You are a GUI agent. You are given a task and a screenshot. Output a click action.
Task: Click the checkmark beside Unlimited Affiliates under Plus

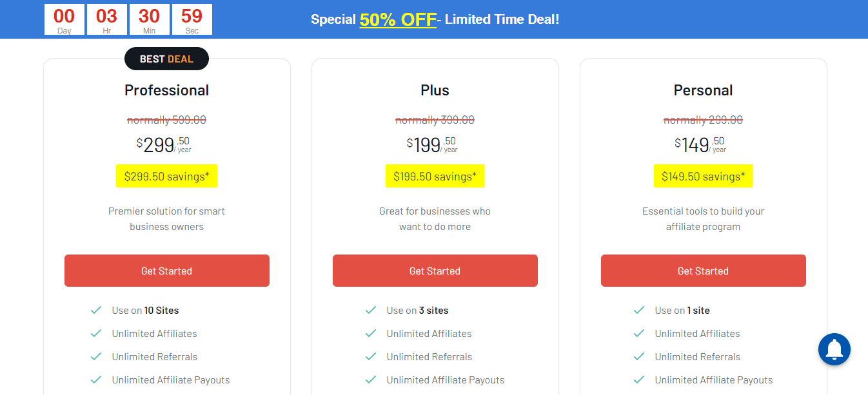pos(371,333)
